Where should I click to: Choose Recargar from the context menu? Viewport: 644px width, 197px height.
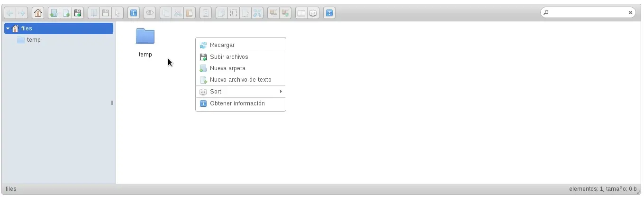tap(241, 45)
